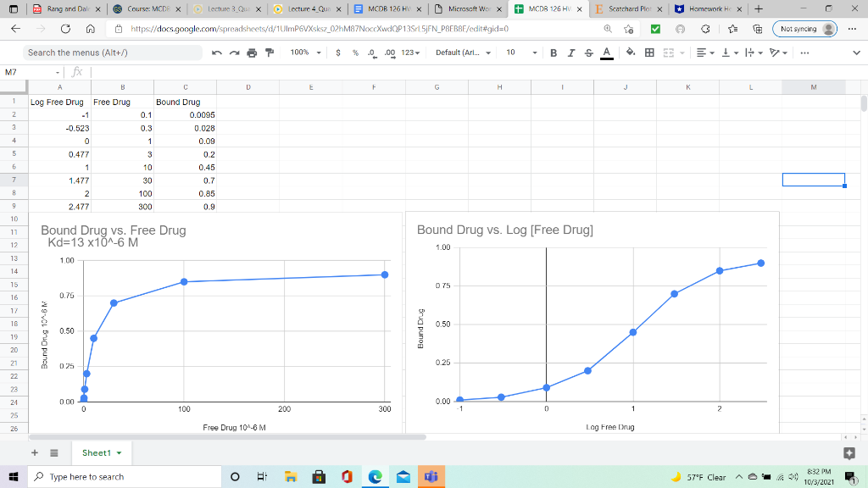This screenshot has height=488, width=868.
Task: Click the redo icon in the Sheets toolbar
Action: click(x=234, y=53)
